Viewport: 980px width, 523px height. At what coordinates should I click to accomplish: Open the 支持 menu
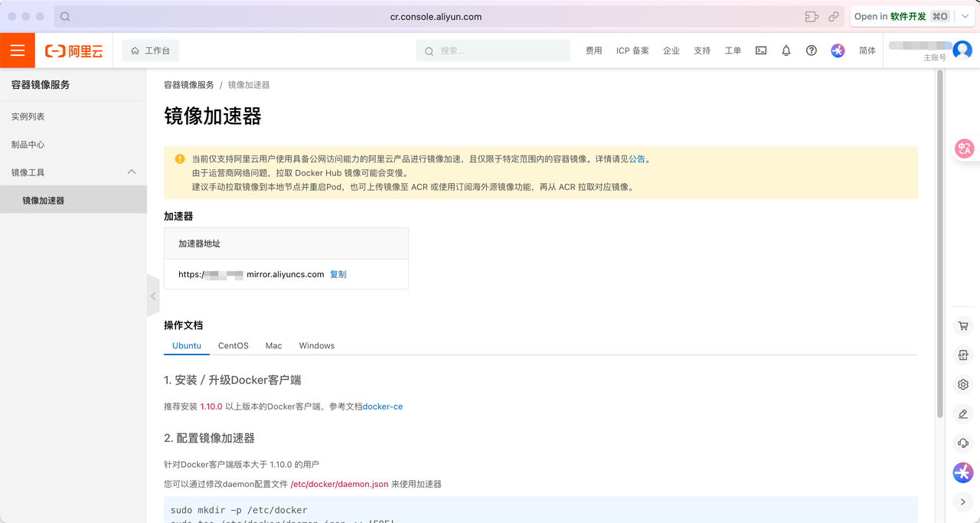coord(702,51)
